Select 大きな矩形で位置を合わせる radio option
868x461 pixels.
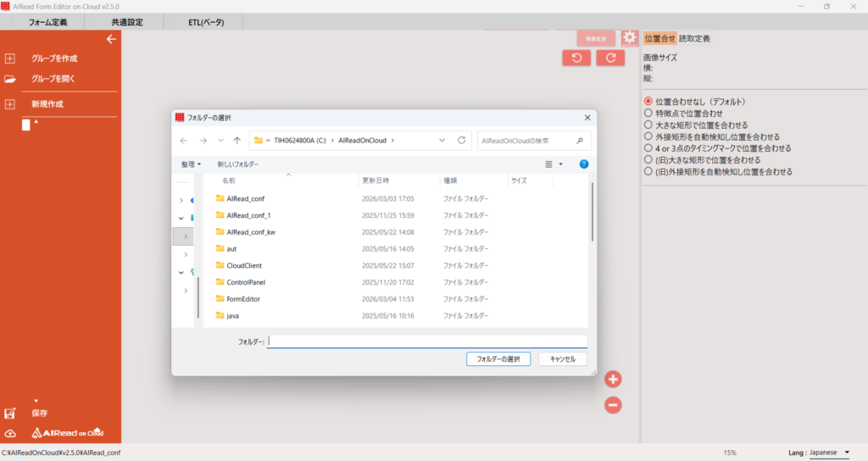click(648, 125)
